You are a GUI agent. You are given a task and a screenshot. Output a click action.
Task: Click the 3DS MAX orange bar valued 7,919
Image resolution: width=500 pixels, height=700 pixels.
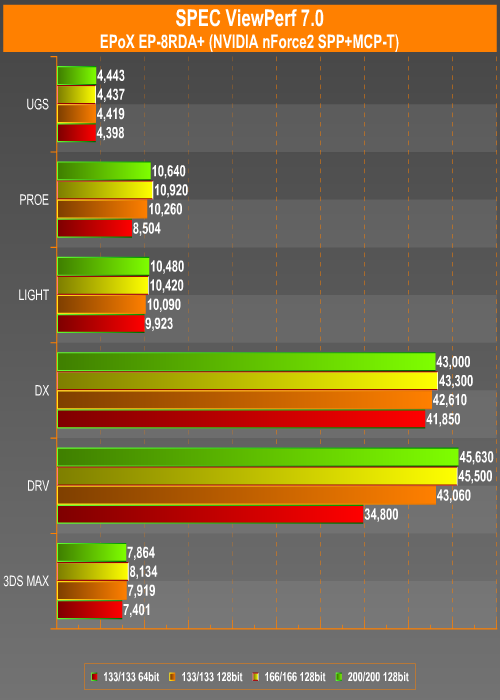92,591
